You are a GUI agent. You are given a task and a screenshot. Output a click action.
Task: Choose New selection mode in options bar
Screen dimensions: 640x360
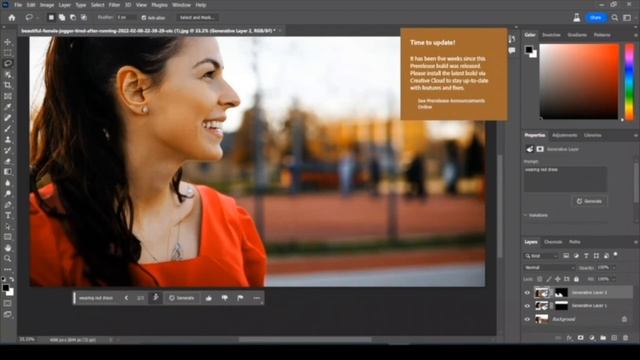[x=51, y=18]
